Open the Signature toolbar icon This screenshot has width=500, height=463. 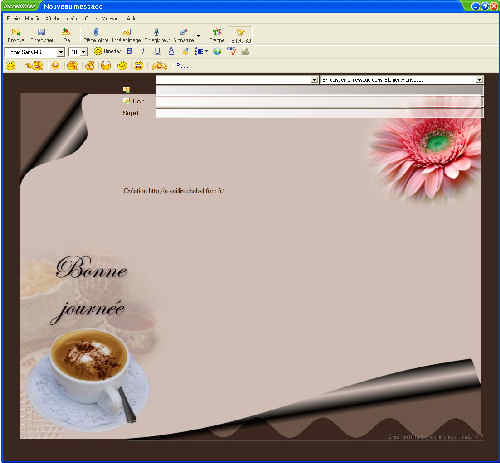[x=184, y=35]
